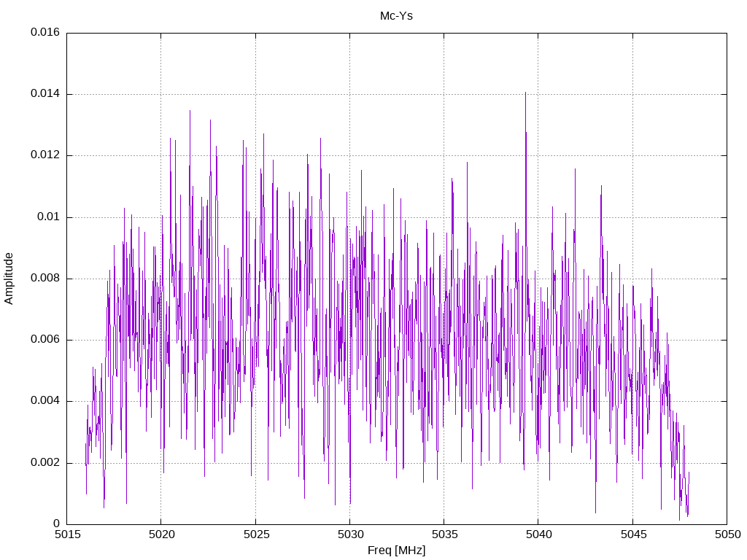Click the plot title 'Mc-Ys'
747x560 pixels.
pyautogui.click(x=396, y=16)
